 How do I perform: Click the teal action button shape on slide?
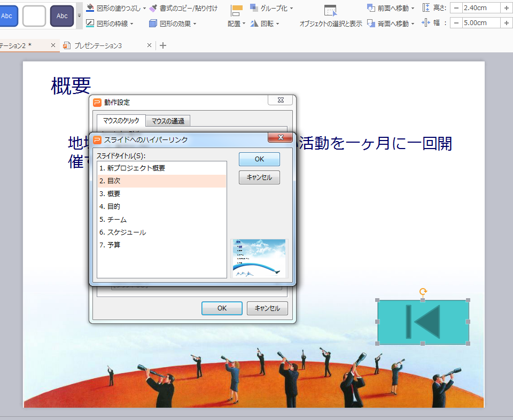coord(423,322)
